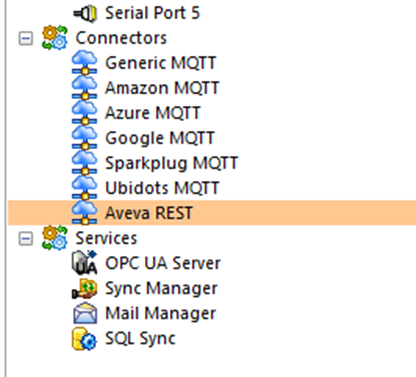The width and height of the screenshot is (416, 377).
Task: Select the OPC UA Server label
Action: [163, 263]
